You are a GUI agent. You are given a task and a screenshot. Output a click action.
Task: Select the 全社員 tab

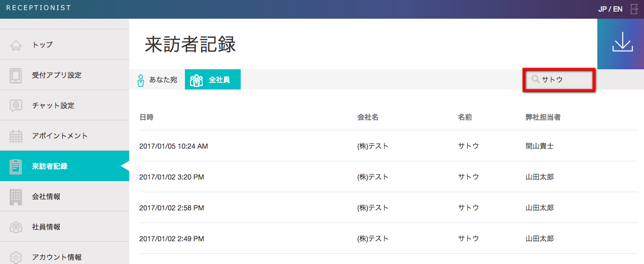pyautogui.click(x=213, y=80)
